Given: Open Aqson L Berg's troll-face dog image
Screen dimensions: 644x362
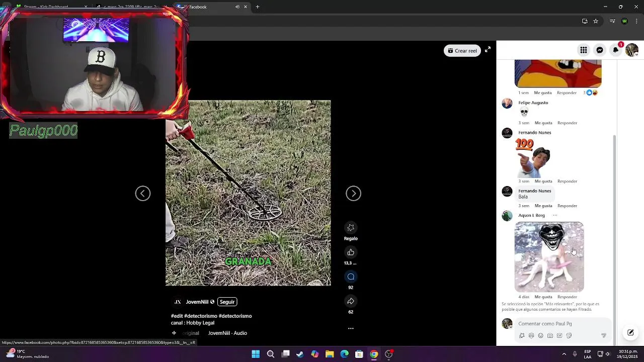Looking at the screenshot, I should [x=549, y=257].
